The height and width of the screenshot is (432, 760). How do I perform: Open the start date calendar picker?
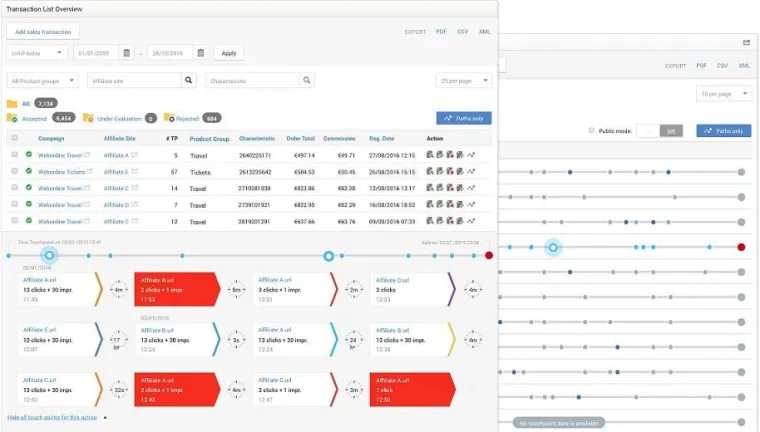click(x=127, y=53)
